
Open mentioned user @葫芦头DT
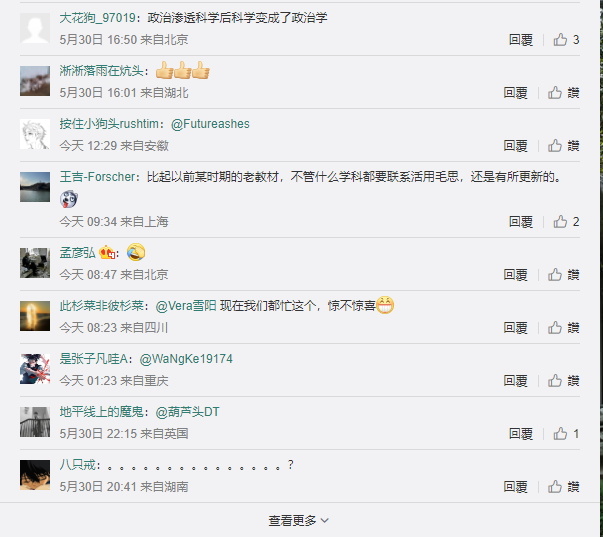[x=187, y=412]
